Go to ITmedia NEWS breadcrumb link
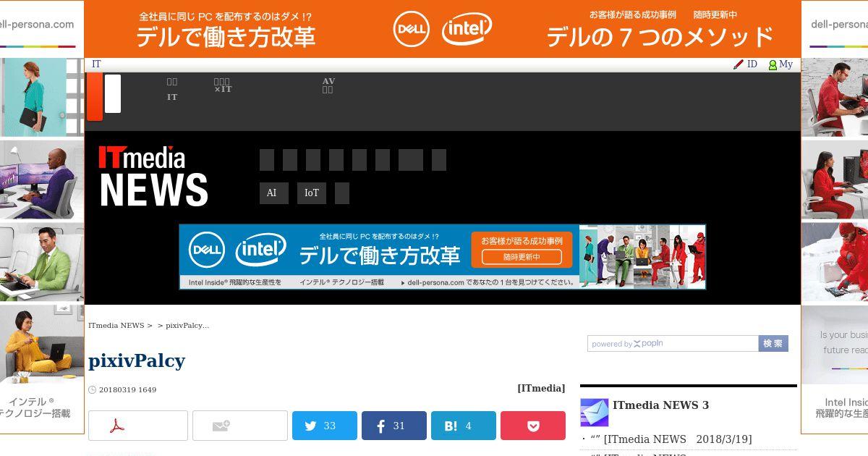 click(116, 326)
